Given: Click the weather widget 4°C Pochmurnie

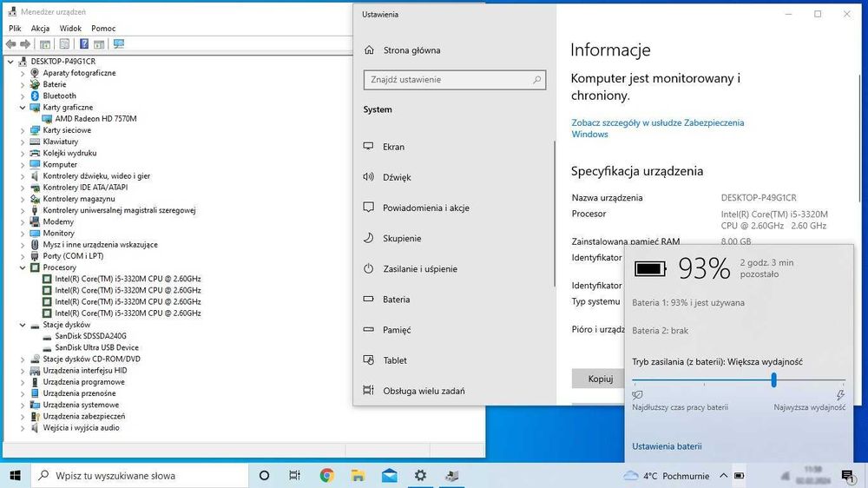Looking at the screenshot, I should coord(667,476).
